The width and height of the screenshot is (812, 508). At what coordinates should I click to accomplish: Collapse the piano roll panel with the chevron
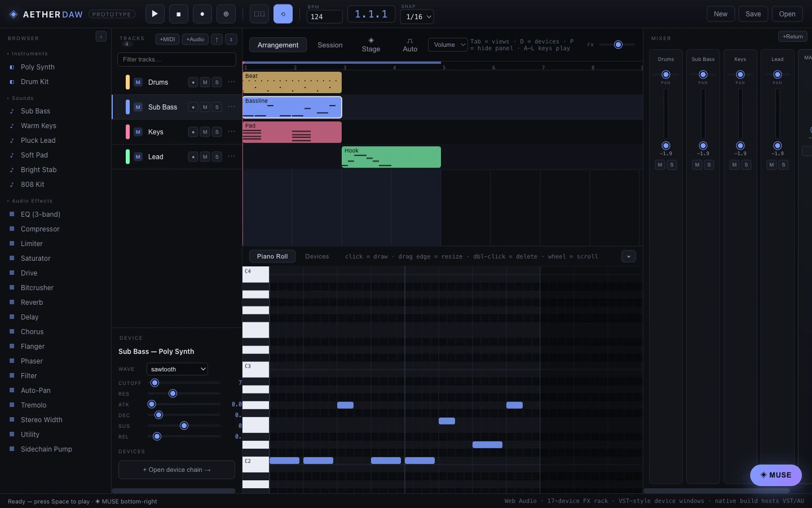point(628,256)
